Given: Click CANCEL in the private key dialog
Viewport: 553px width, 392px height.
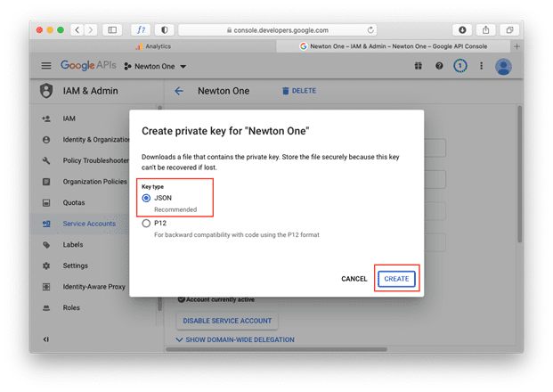Looking at the screenshot, I should coord(354,279).
